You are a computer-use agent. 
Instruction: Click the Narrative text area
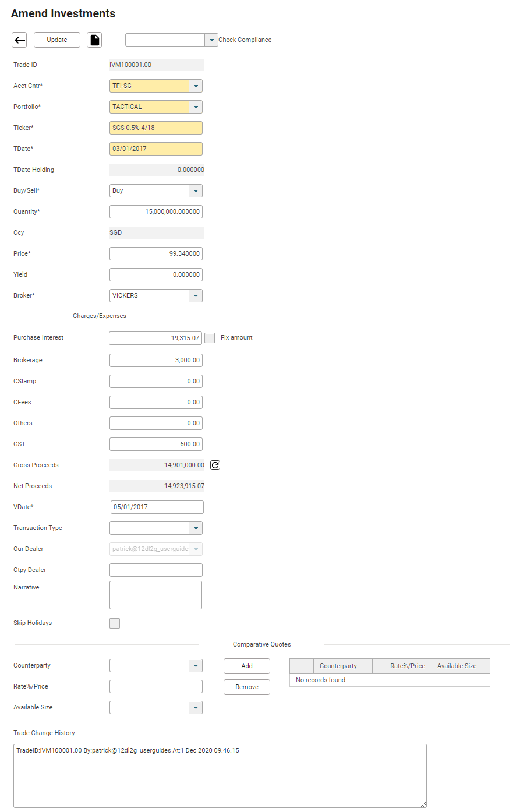[156, 595]
